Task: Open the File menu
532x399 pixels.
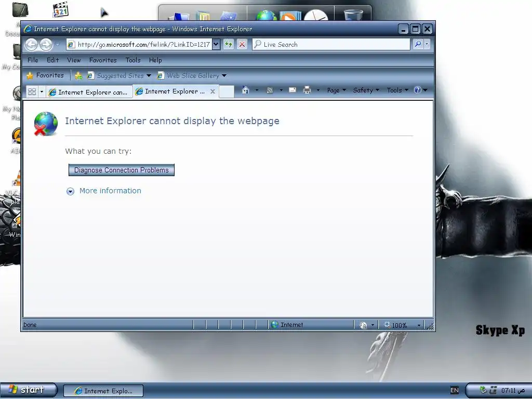Action: coord(33,60)
